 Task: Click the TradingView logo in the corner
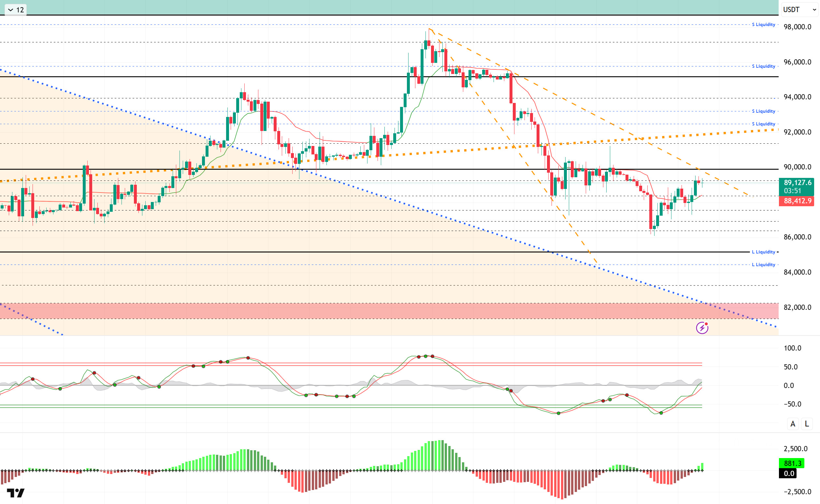tap(16, 493)
